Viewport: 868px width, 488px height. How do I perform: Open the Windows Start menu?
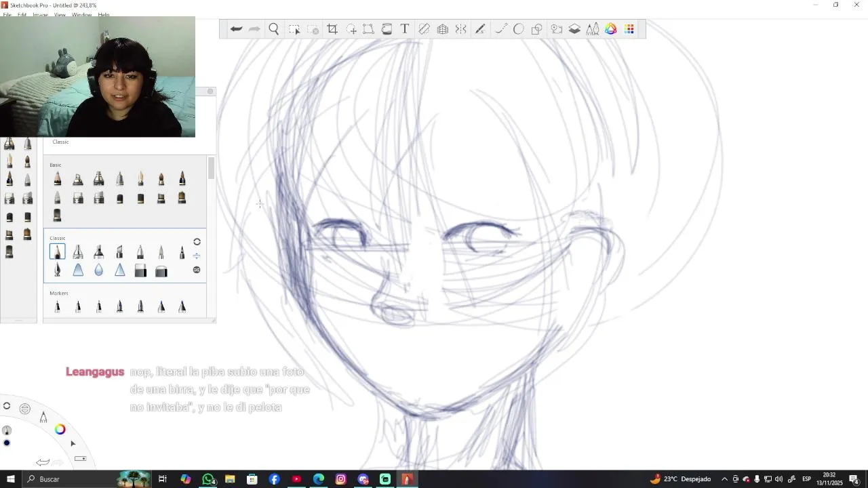click(x=10, y=479)
